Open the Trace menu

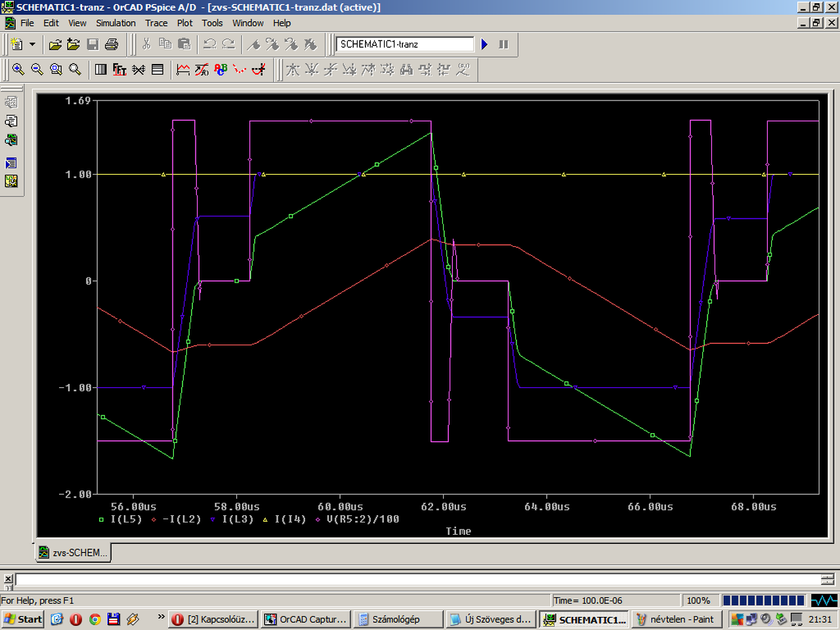point(156,23)
